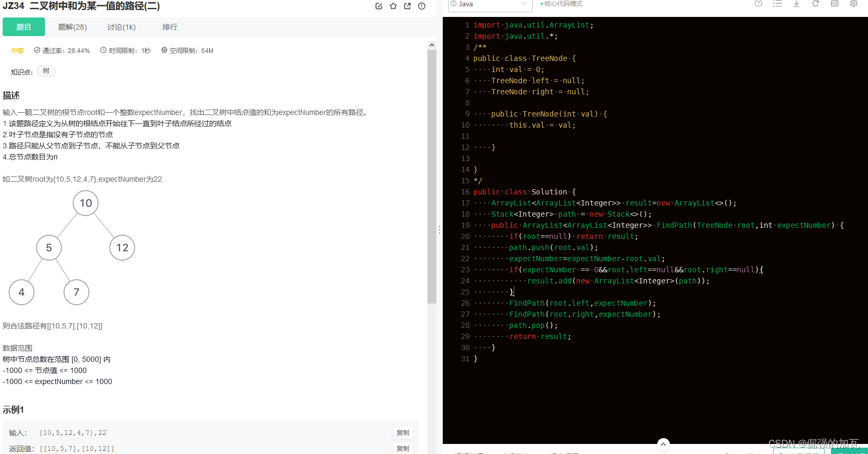
Task: Switch to the 题解(28) tab
Action: [73, 27]
